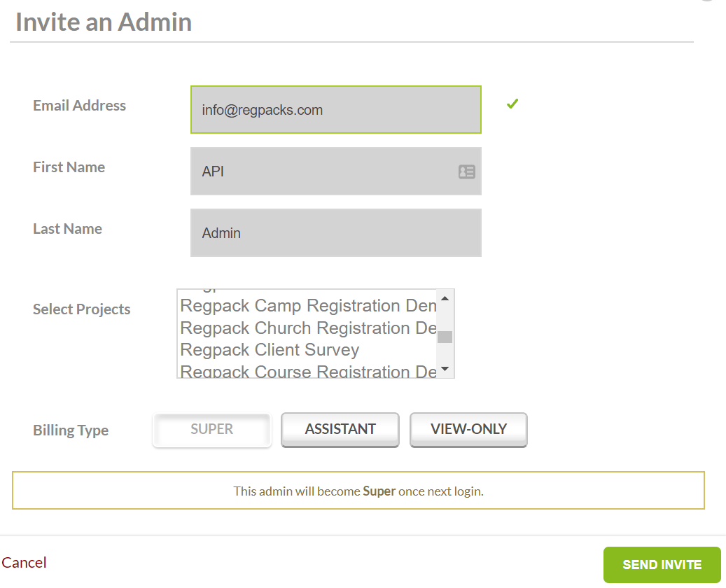Select the Regpack Camp Registration project

point(308,307)
